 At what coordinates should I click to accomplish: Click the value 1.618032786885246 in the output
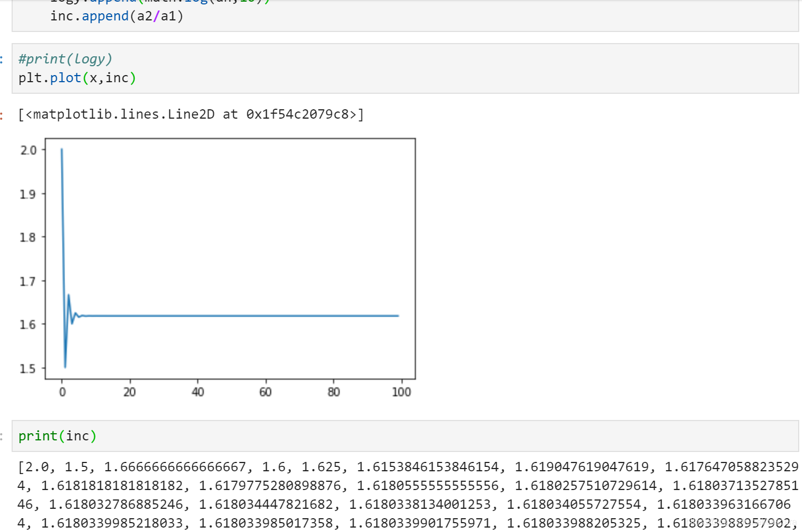[116, 504]
